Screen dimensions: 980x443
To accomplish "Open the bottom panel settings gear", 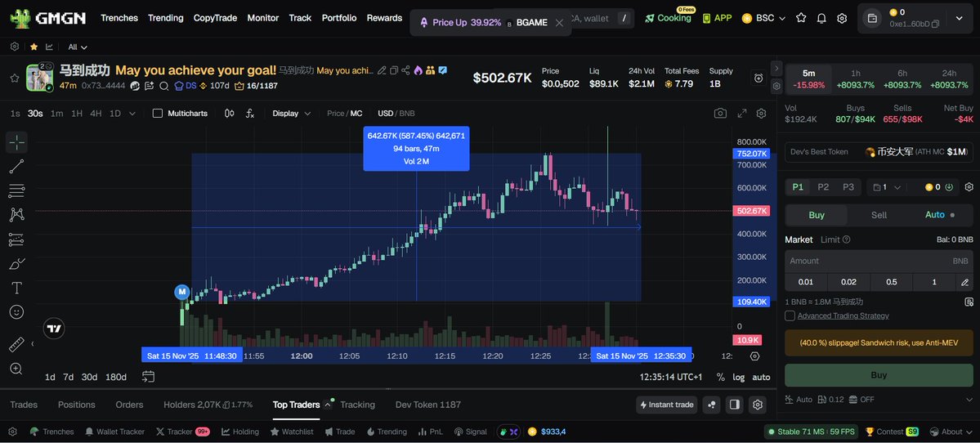I will click(x=758, y=405).
